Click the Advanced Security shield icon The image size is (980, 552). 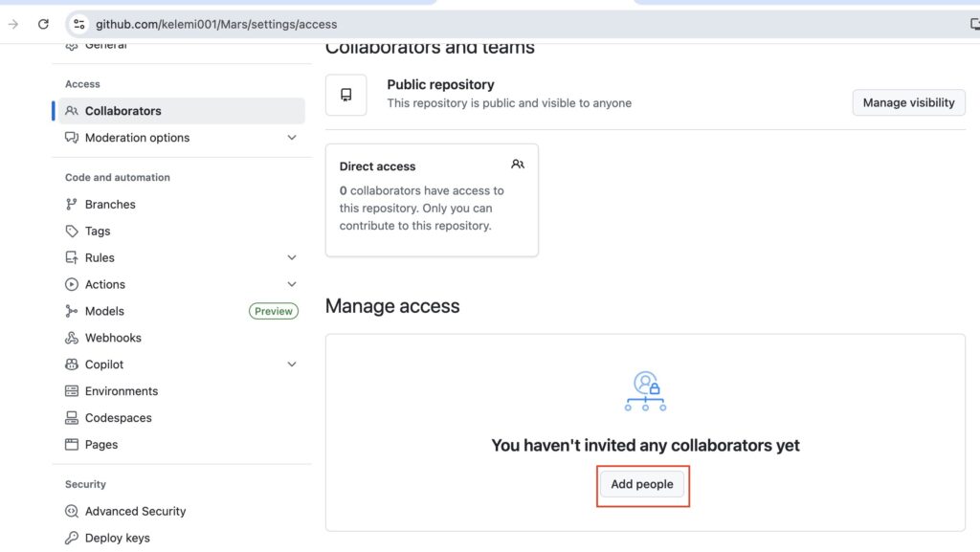click(72, 511)
